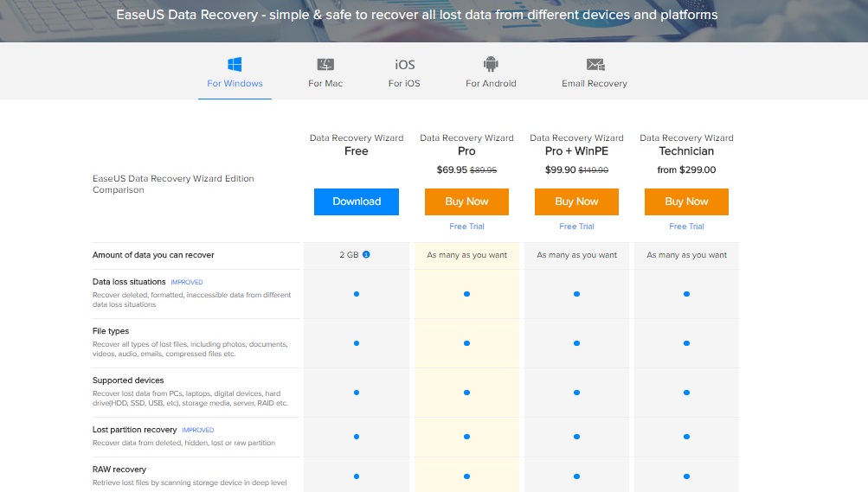Click the Supported devices row heading

[128, 380]
